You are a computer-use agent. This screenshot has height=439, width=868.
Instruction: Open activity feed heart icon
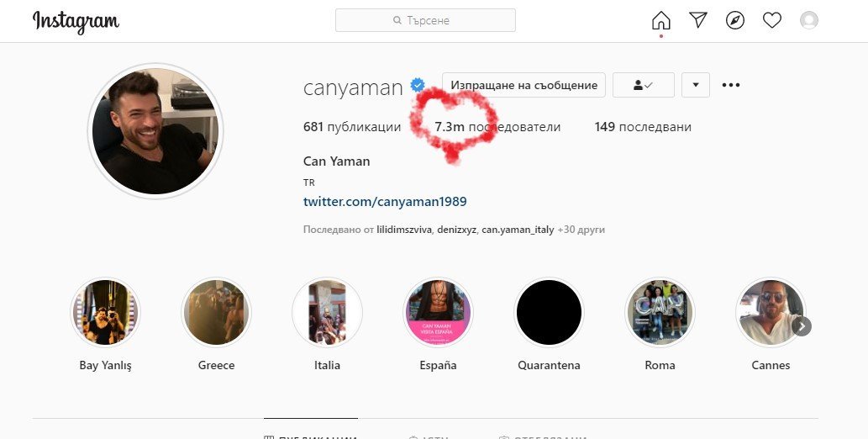771,20
